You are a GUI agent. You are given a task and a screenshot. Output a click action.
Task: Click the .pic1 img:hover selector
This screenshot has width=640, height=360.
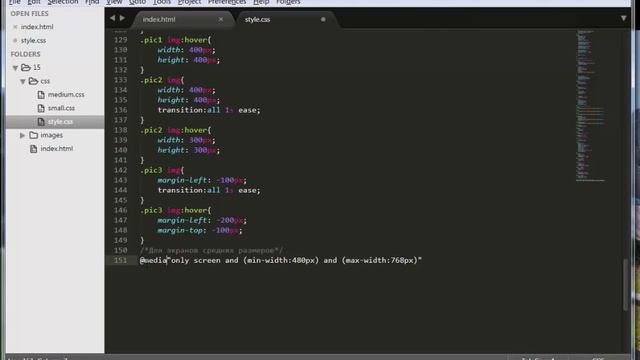coord(176,40)
